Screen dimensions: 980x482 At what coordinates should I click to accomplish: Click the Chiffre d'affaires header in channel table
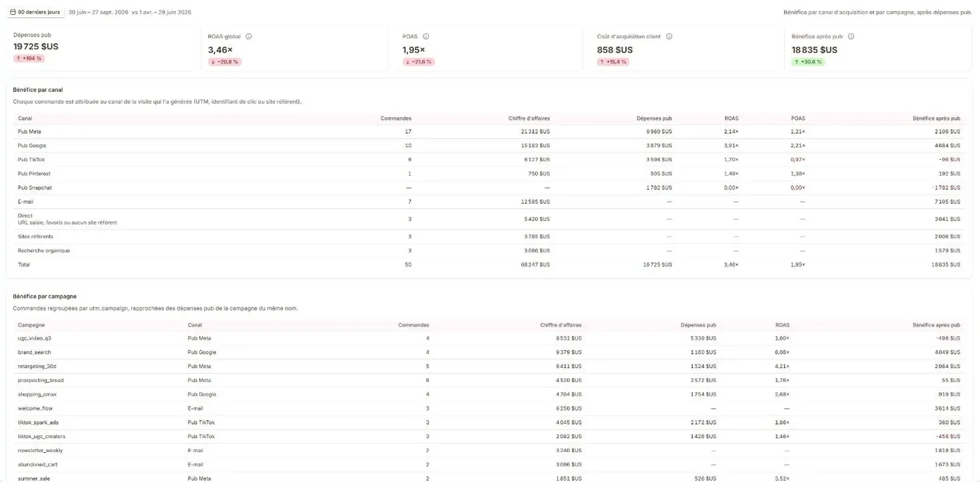click(x=529, y=118)
